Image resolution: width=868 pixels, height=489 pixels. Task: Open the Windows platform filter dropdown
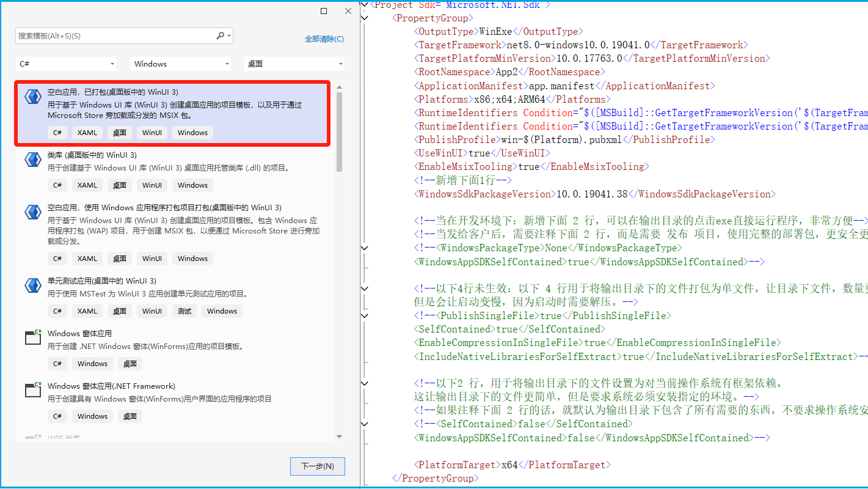tap(181, 64)
